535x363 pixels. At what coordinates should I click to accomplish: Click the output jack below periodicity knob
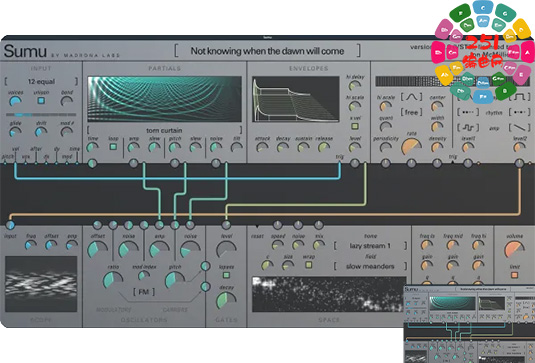(x=386, y=163)
